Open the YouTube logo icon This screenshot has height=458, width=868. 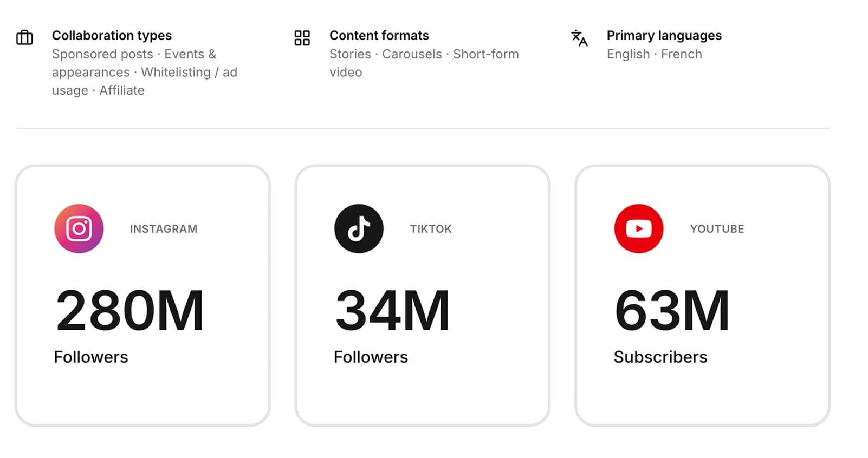(x=638, y=228)
